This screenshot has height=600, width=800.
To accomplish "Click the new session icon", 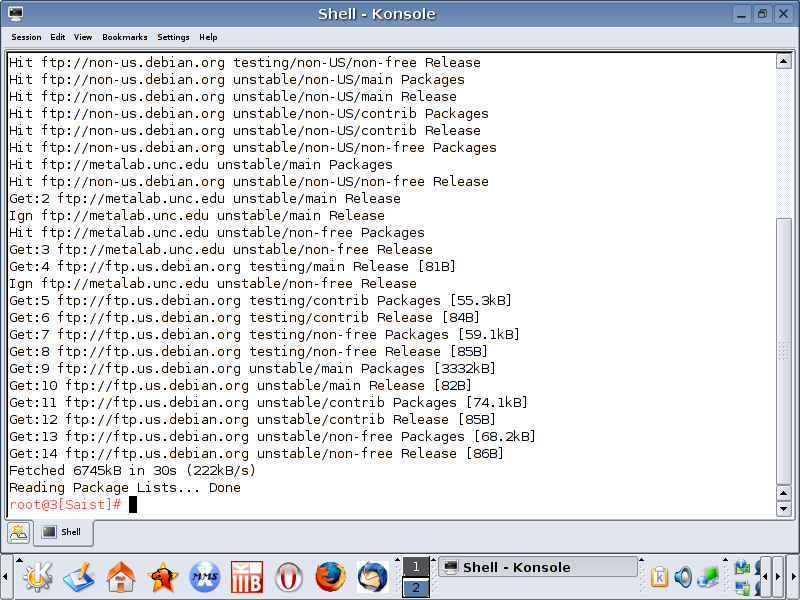I will (18, 532).
